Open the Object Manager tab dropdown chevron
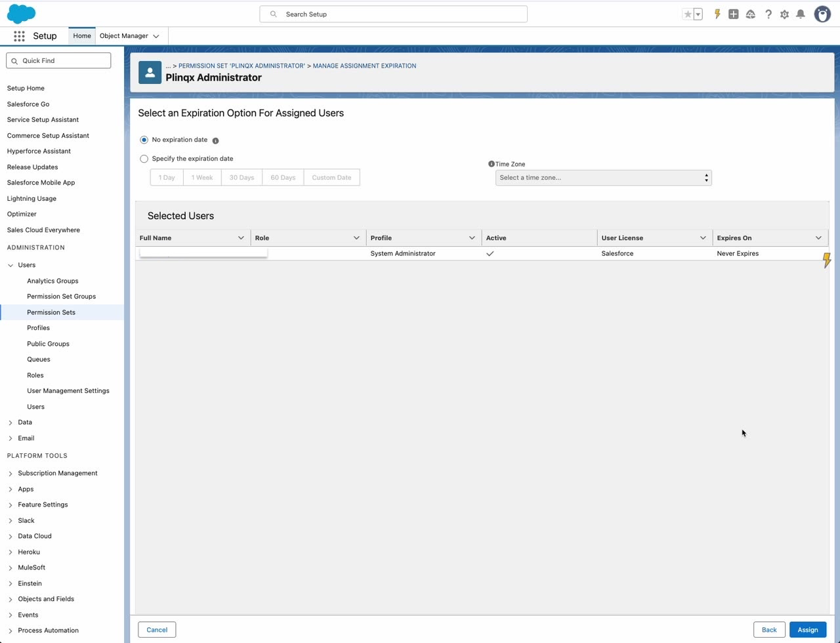 tap(156, 36)
